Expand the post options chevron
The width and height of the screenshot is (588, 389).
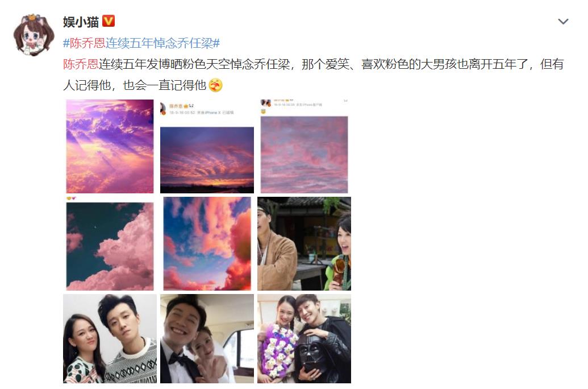[563, 22]
